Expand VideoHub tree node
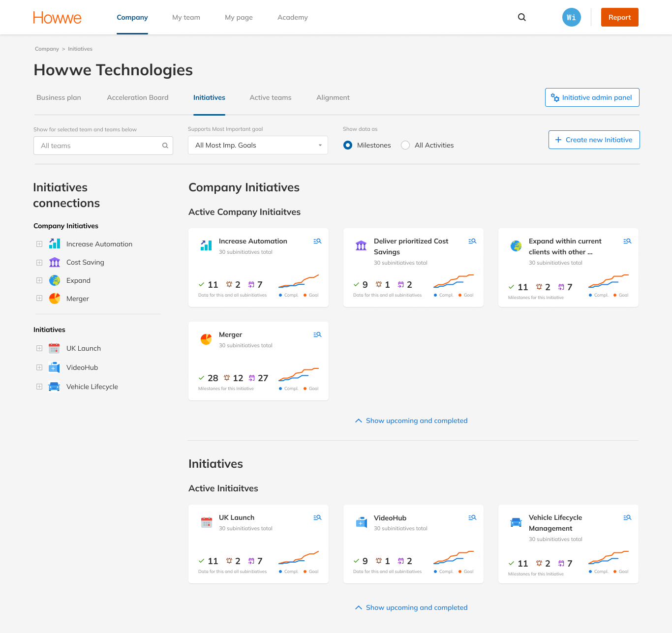Image resolution: width=672 pixels, height=633 pixels. coord(39,367)
